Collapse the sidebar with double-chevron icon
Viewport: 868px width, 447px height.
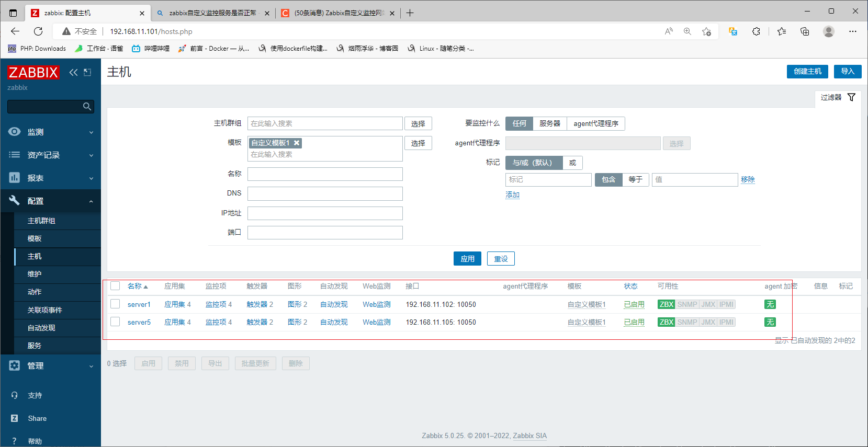[x=73, y=72]
